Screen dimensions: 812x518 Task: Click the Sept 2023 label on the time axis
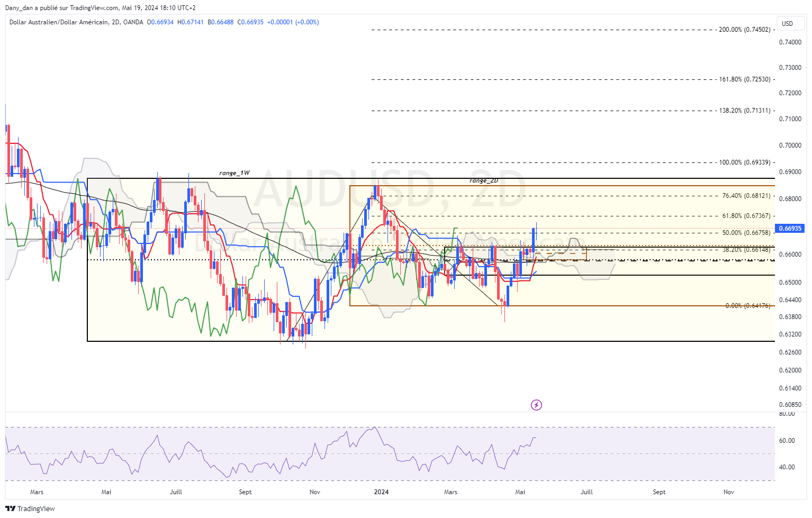245,492
